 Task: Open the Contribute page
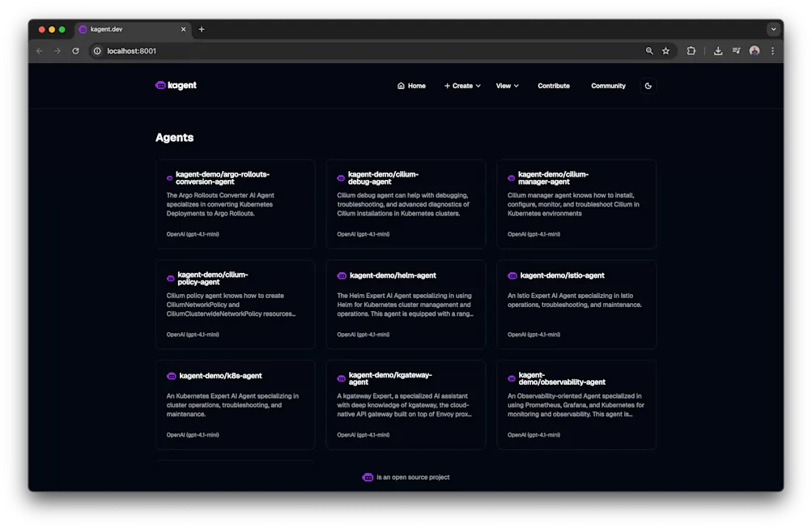tap(553, 85)
